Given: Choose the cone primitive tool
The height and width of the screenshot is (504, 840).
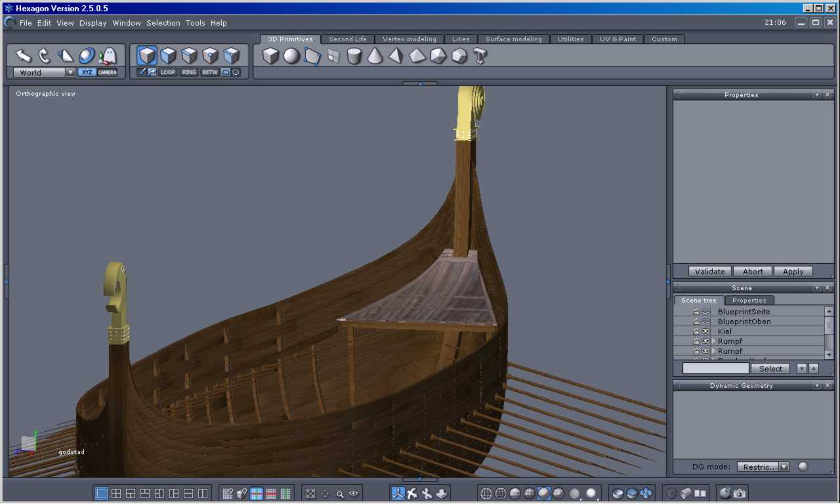Looking at the screenshot, I should tap(375, 56).
